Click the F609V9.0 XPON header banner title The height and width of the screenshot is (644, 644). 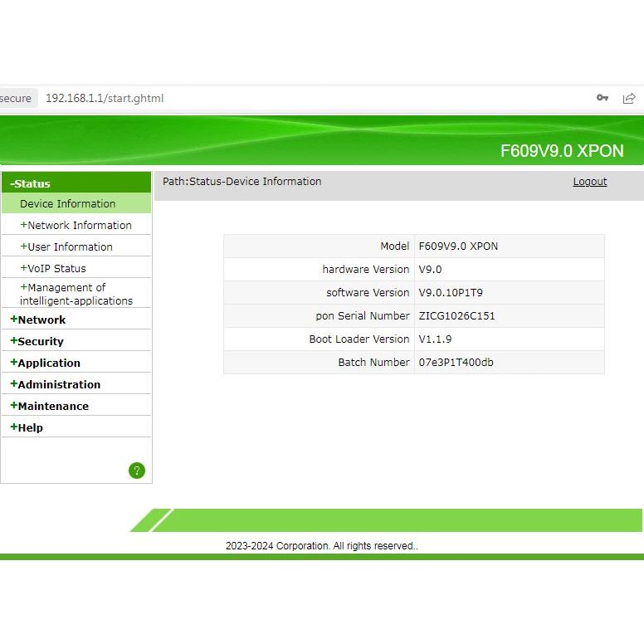coord(562,151)
